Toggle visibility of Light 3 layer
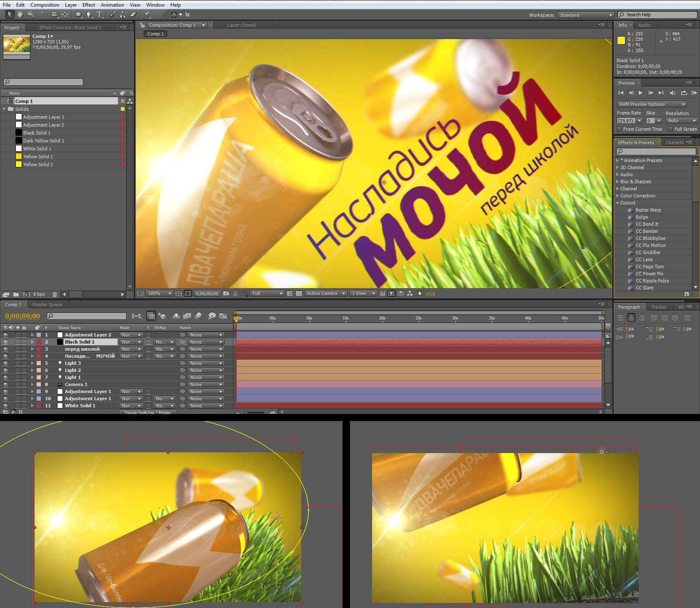Screen dimensions: 700x608 (x=5, y=363)
